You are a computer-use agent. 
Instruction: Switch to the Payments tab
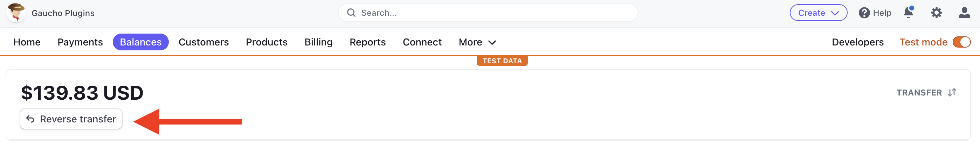point(80,42)
